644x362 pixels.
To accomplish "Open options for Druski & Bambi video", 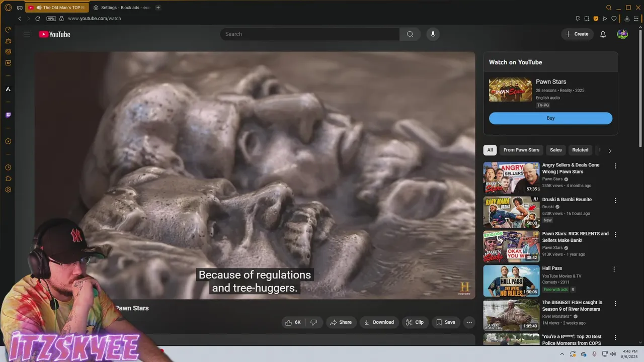I will (x=615, y=200).
